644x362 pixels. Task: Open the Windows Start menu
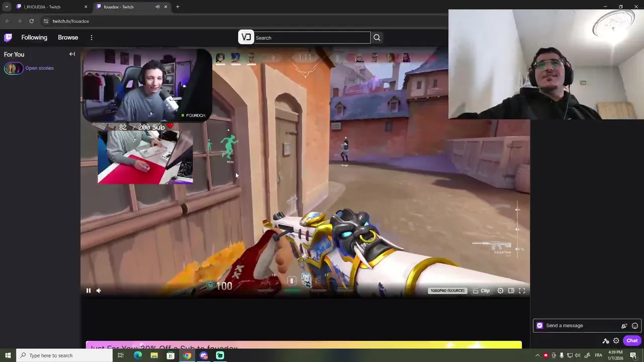point(8,355)
